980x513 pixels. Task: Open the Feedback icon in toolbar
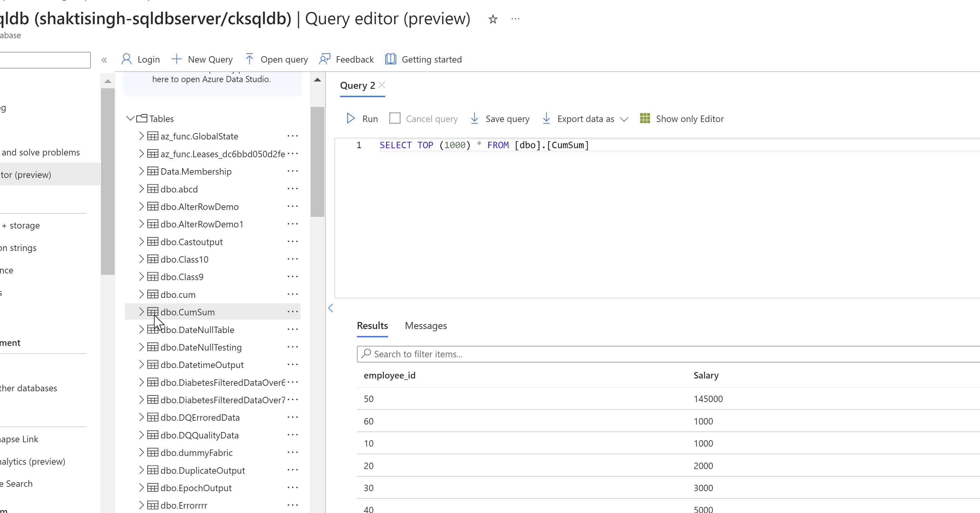325,59
